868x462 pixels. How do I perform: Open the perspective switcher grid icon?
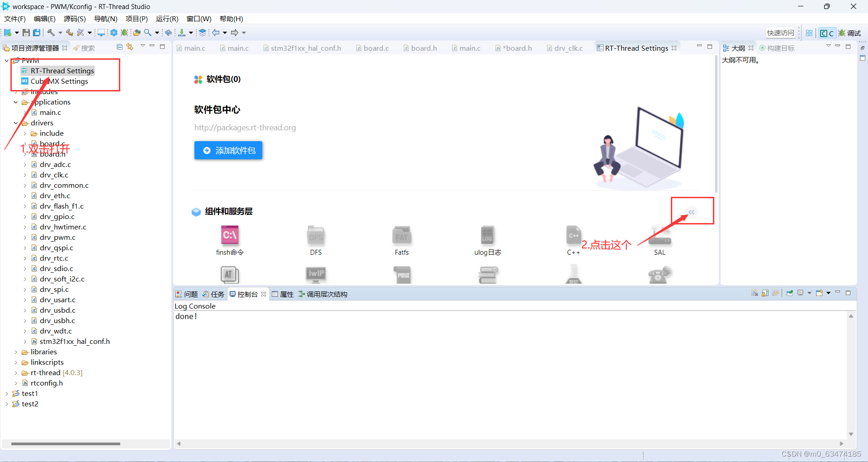[809, 33]
